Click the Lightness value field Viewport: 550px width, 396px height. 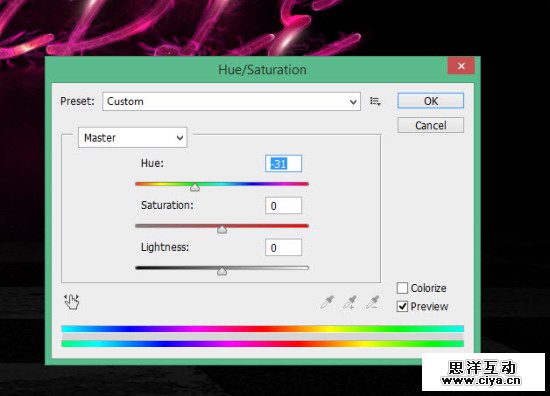point(283,248)
